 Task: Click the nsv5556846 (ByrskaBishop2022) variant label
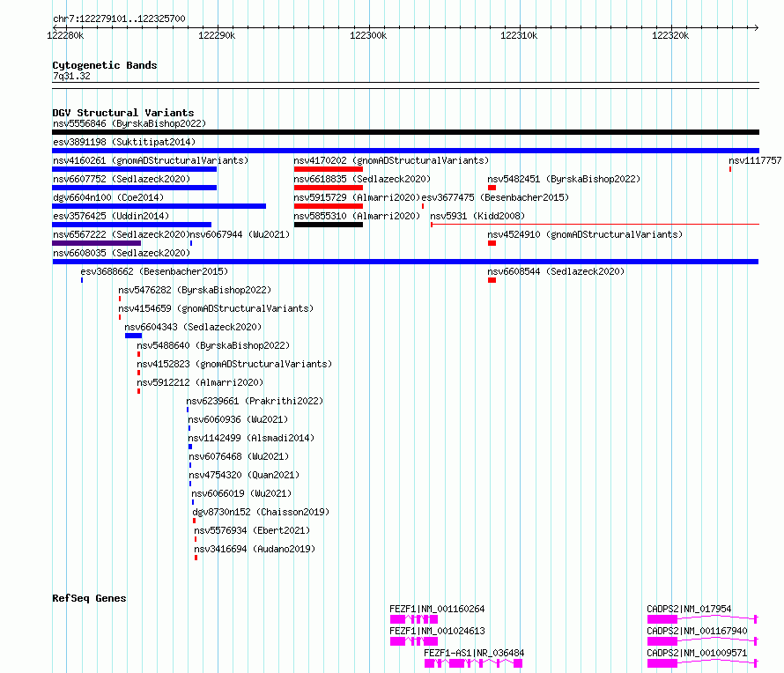(129, 123)
